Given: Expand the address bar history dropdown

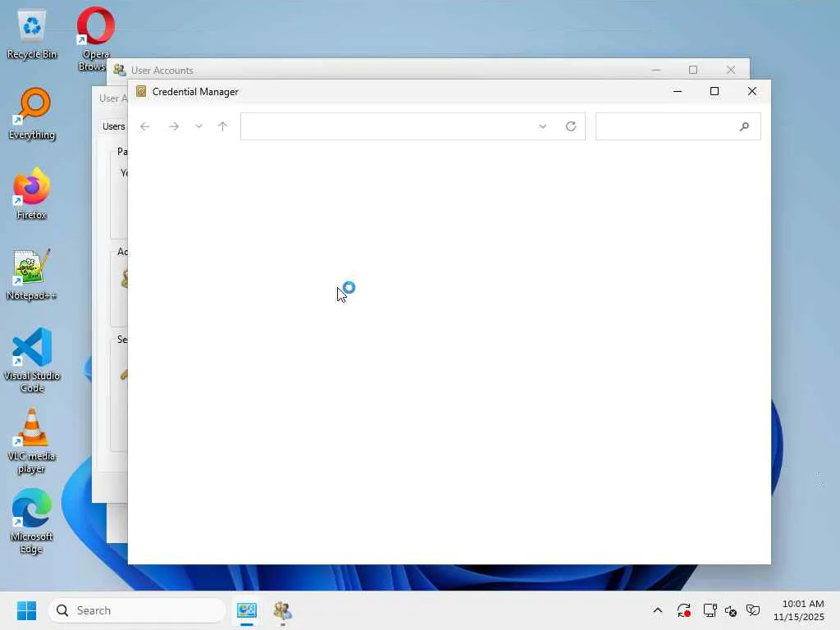Looking at the screenshot, I should point(543,126).
